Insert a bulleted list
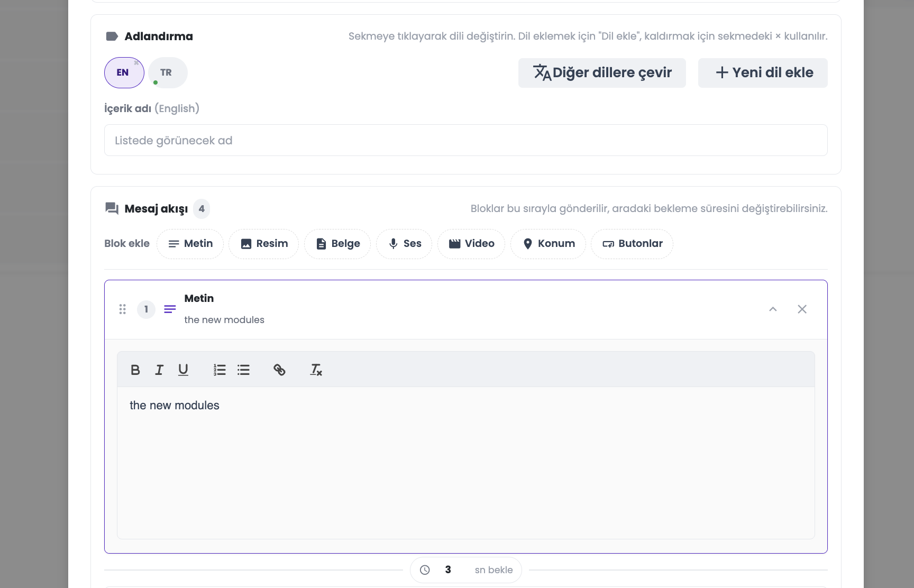Viewport: 914px width, 588px height. click(243, 370)
